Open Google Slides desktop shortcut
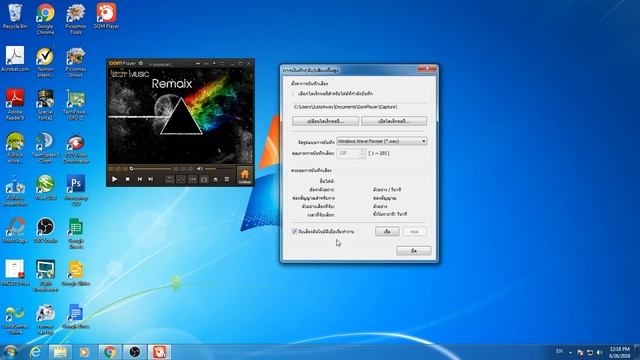640x360 pixels. tap(76, 273)
